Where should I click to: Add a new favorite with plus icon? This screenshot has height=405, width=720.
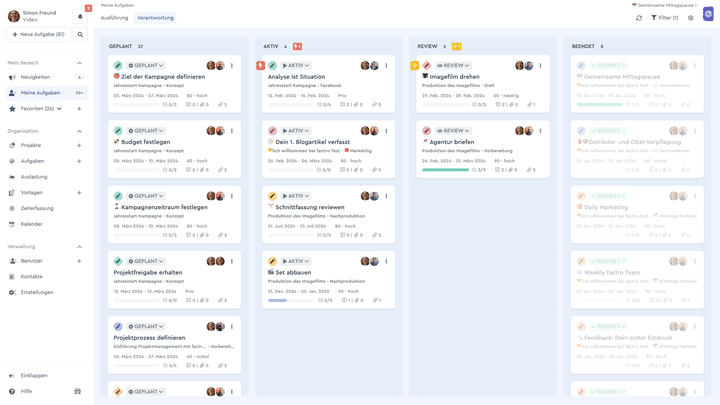[79, 109]
